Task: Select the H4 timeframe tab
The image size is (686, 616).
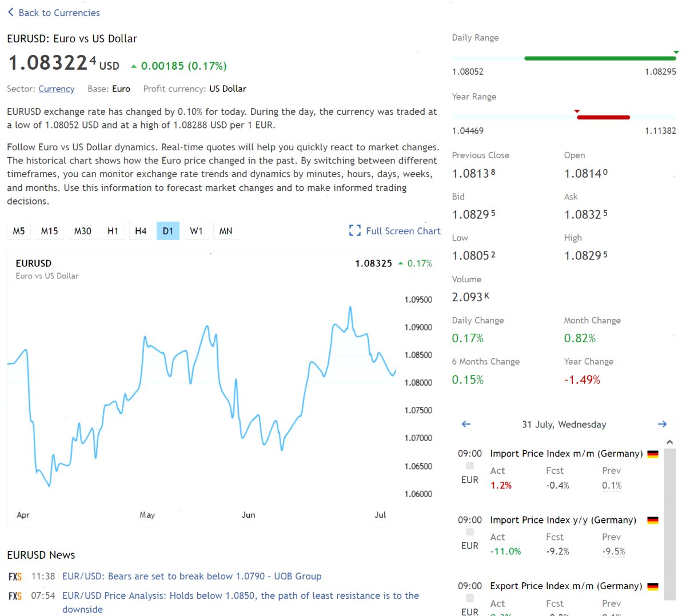Action: [141, 231]
